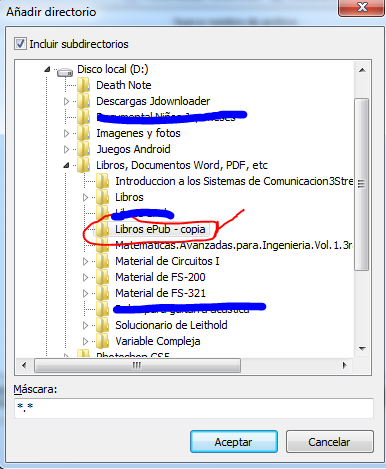Screen dimensions: 386x469
Task: Expand the Material de FS-321 folder
Action: pos(85,293)
